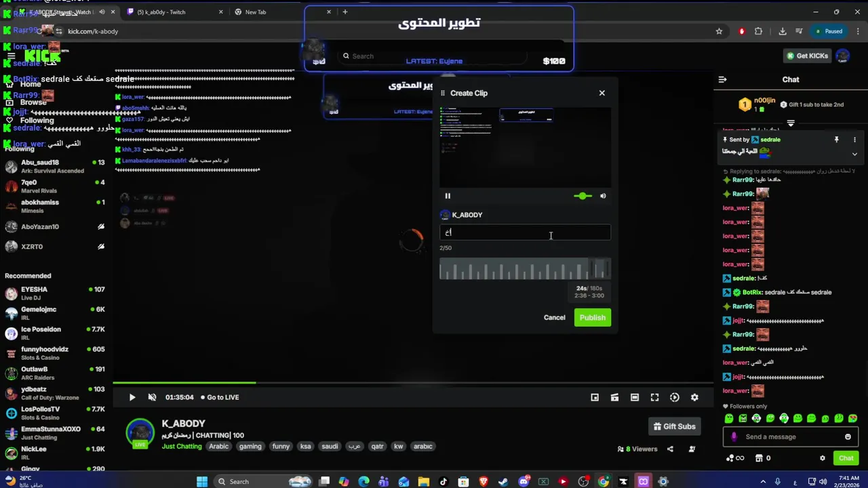Open LosPollosTV recommended channel
868x488 pixels.
[x=54, y=413]
